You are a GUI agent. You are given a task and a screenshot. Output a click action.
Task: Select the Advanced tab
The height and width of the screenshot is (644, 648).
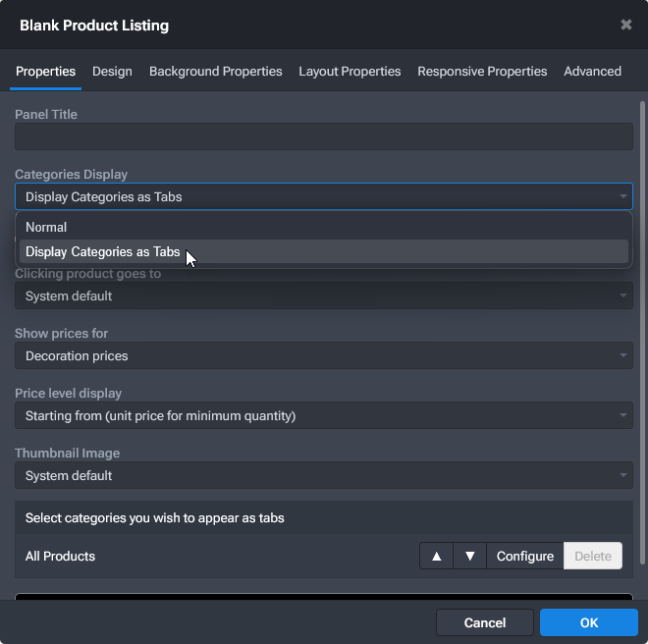[x=592, y=72]
